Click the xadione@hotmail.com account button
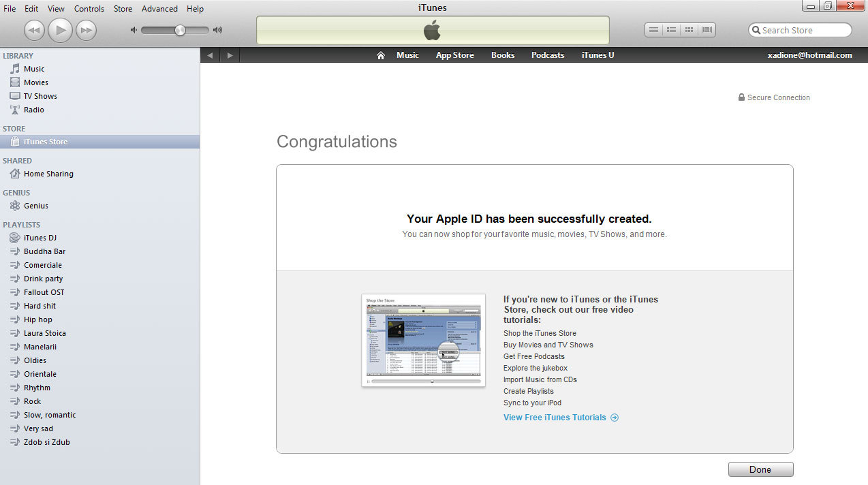This screenshot has height=485, width=868. coord(809,55)
